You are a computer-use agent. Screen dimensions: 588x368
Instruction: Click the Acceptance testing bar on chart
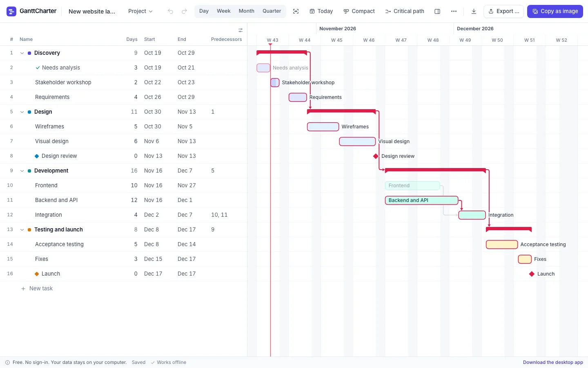502,245
